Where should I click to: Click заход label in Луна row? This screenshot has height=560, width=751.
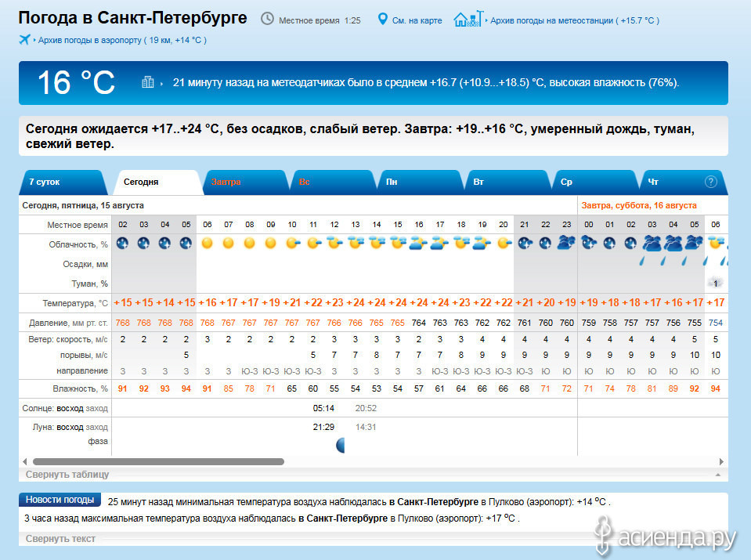click(97, 428)
